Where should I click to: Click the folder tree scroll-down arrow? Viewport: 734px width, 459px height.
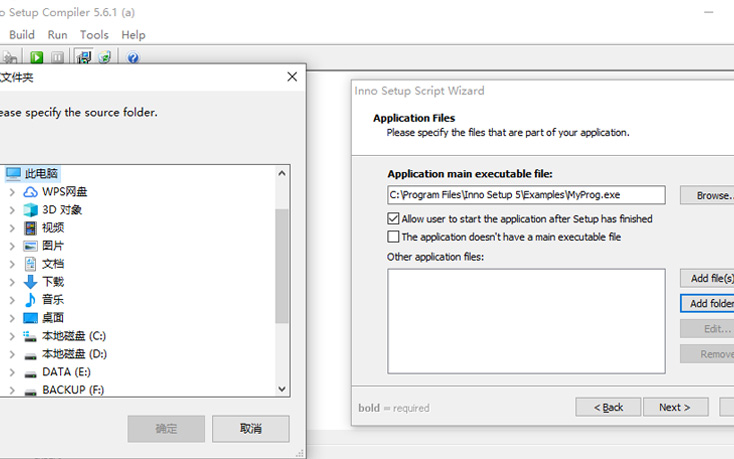pyautogui.click(x=282, y=389)
